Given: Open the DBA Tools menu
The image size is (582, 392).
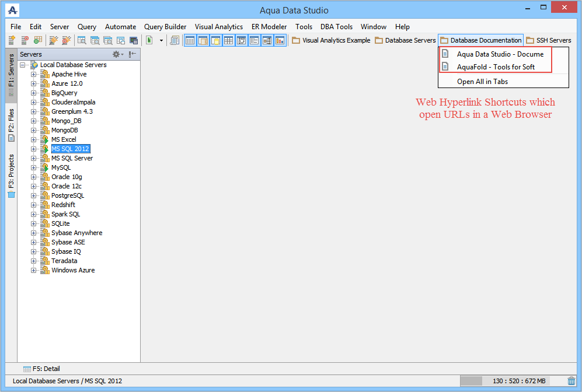Looking at the screenshot, I should (x=336, y=27).
